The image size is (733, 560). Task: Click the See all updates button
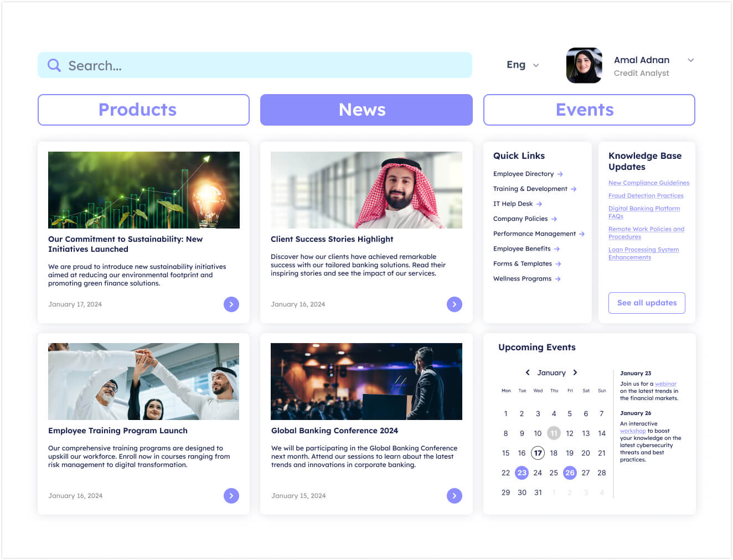tap(647, 303)
